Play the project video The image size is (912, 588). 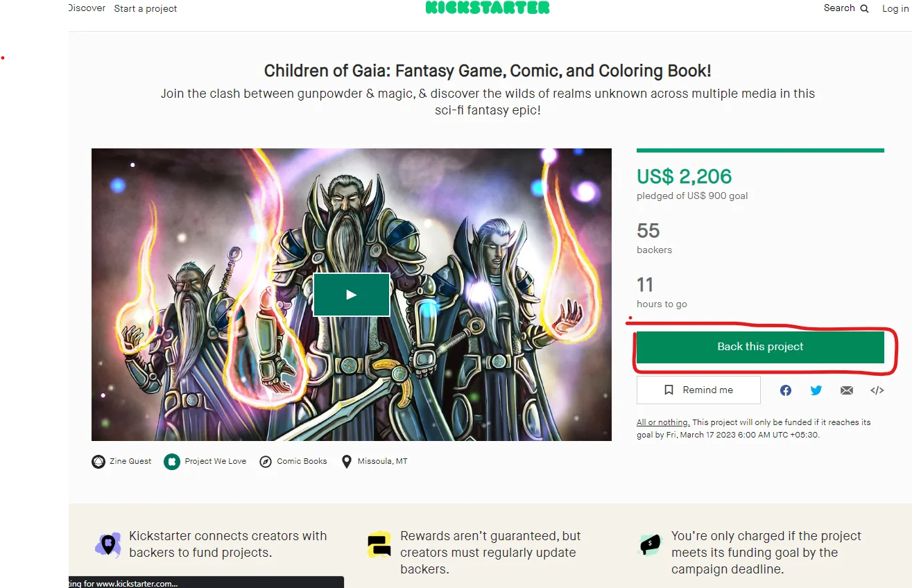pos(351,294)
